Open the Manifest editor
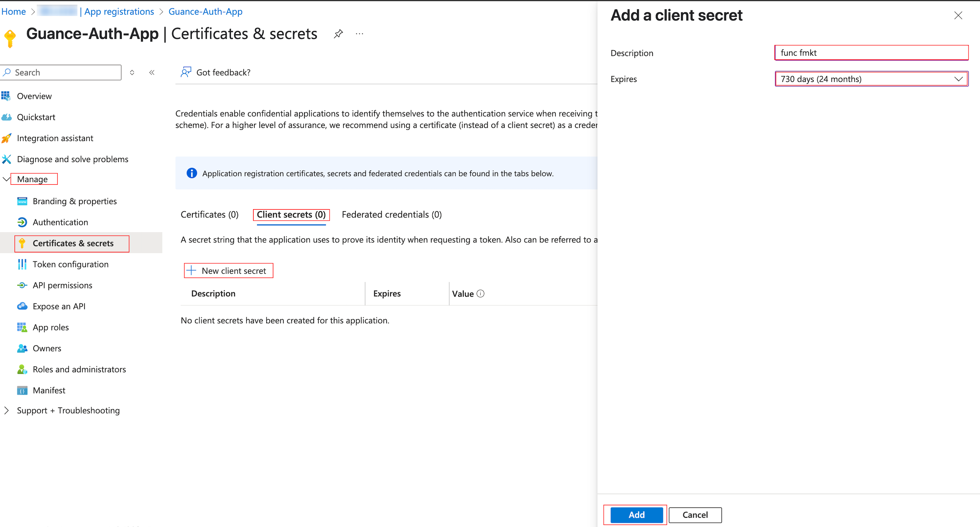The height and width of the screenshot is (527, 980). coord(49,390)
